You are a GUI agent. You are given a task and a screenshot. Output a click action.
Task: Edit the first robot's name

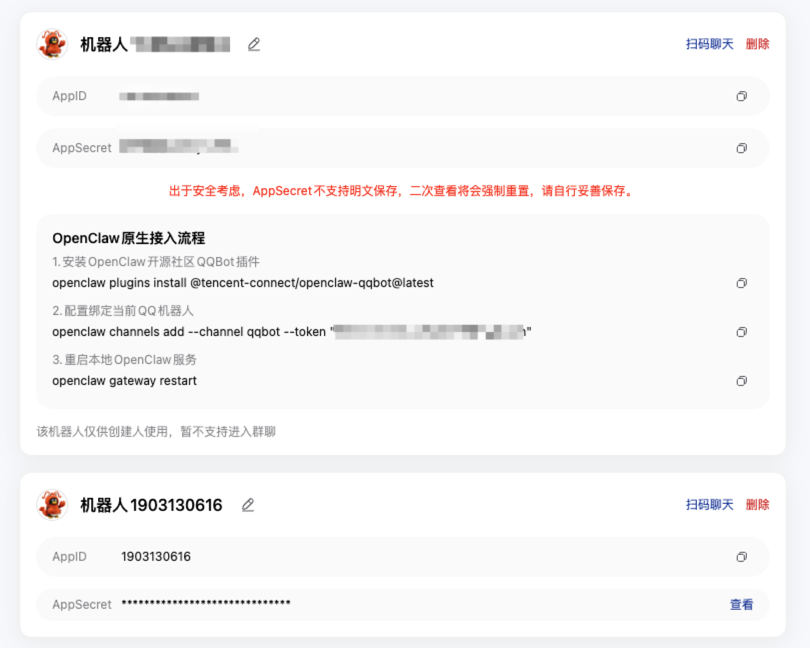click(253, 44)
